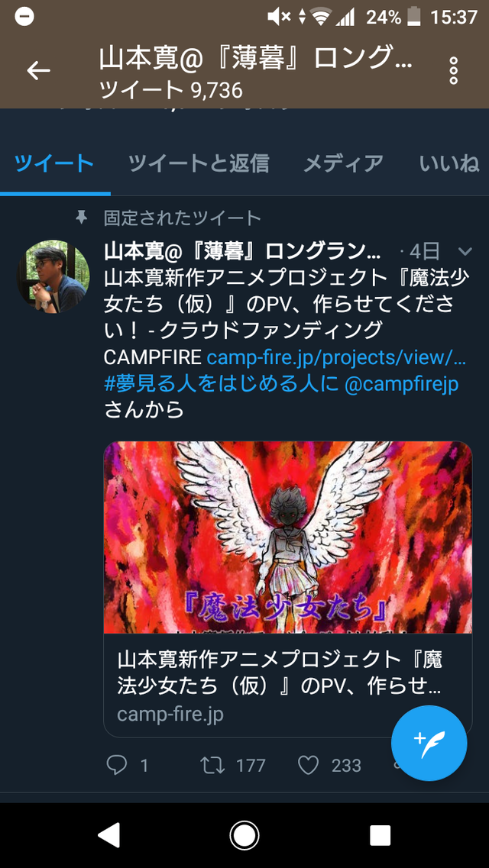489x868 pixels.
Task: Tap hashtag #夢見る人をはじめる人に
Action: pyautogui.click(x=221, y=384)
